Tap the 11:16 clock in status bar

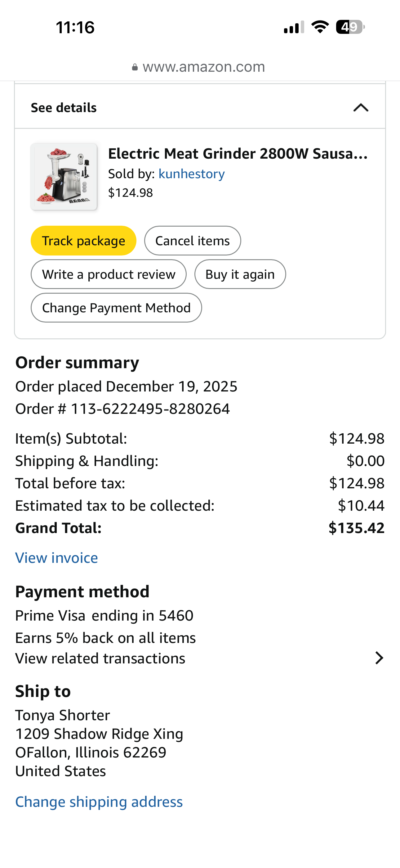click(75, 27)
